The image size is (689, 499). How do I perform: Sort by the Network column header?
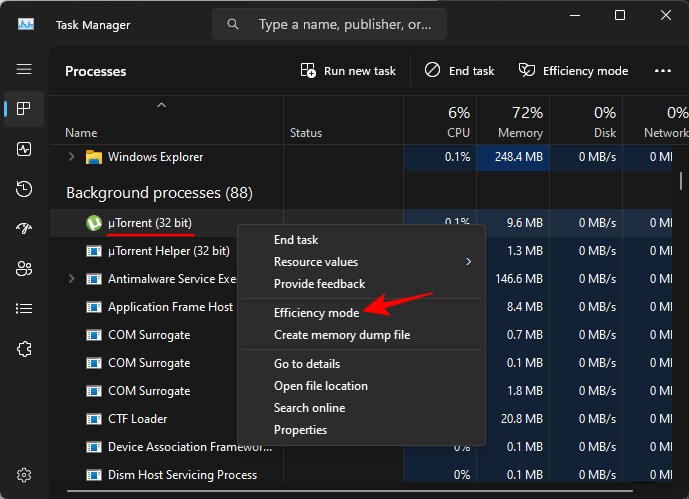[656, 121]
